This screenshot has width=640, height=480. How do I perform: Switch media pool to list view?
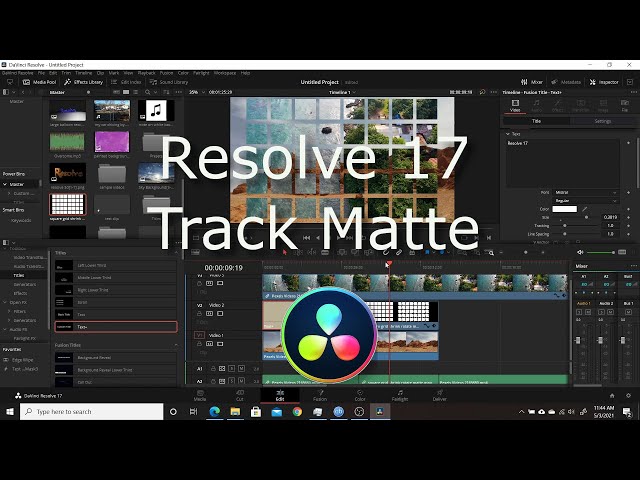136,92
